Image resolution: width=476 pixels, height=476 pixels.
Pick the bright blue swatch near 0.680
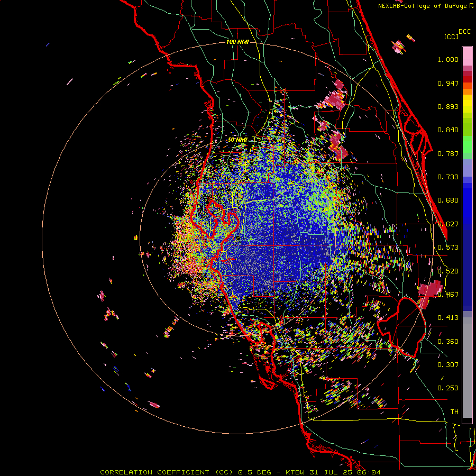click(467, 204)
